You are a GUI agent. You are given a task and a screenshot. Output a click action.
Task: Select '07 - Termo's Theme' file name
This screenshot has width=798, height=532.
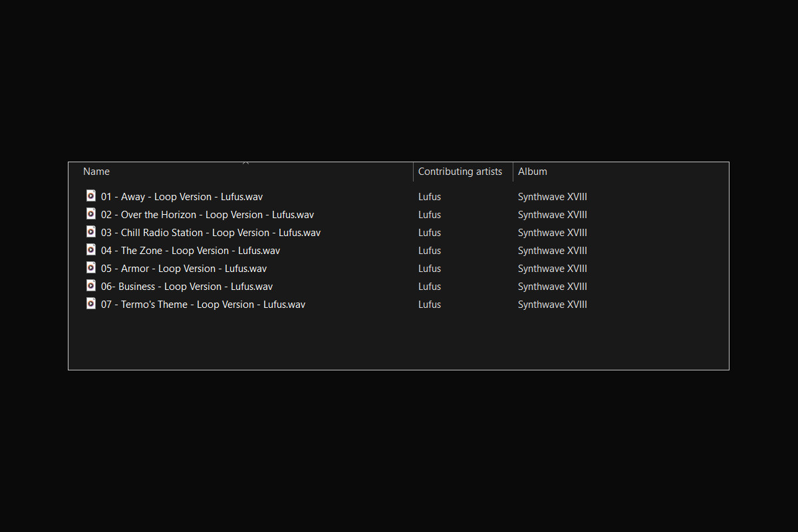[x=203, y=305]
